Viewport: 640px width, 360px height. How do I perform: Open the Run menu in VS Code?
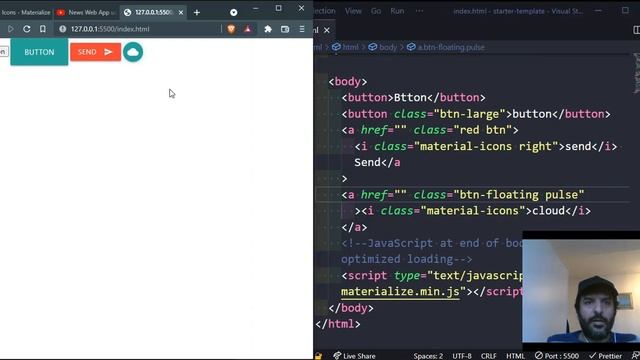pyautogui.click(x=397, y=11)
